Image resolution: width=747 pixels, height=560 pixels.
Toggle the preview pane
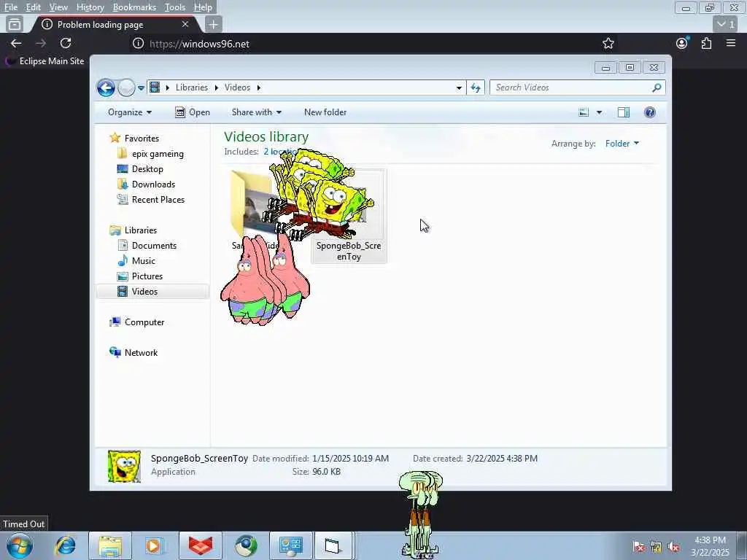click(624, 112)
